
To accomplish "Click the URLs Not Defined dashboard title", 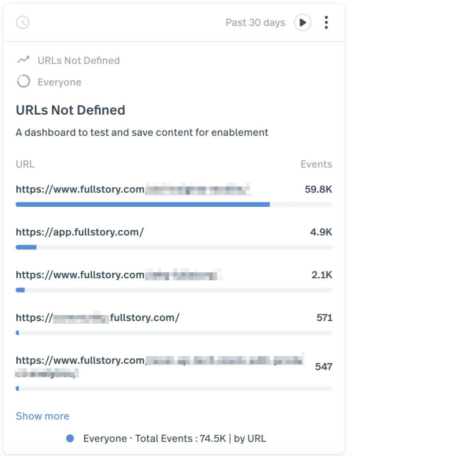I will click(x=70, y=110).
